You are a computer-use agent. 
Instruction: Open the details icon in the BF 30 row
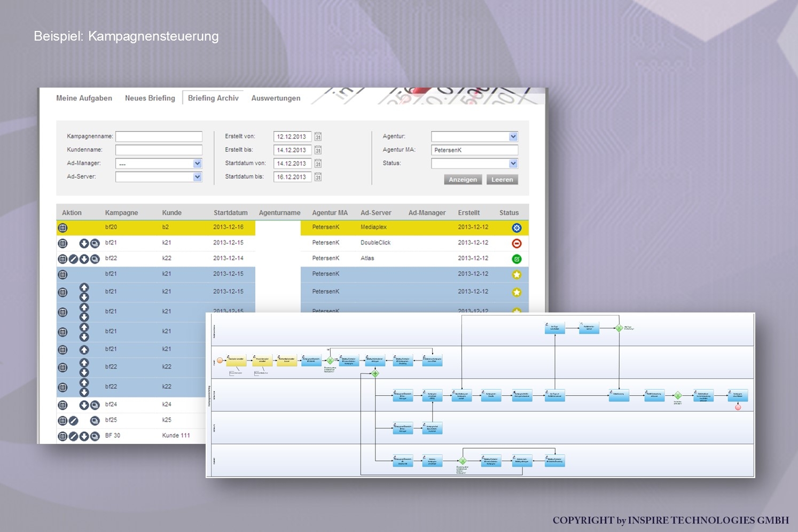click(62, 436)
